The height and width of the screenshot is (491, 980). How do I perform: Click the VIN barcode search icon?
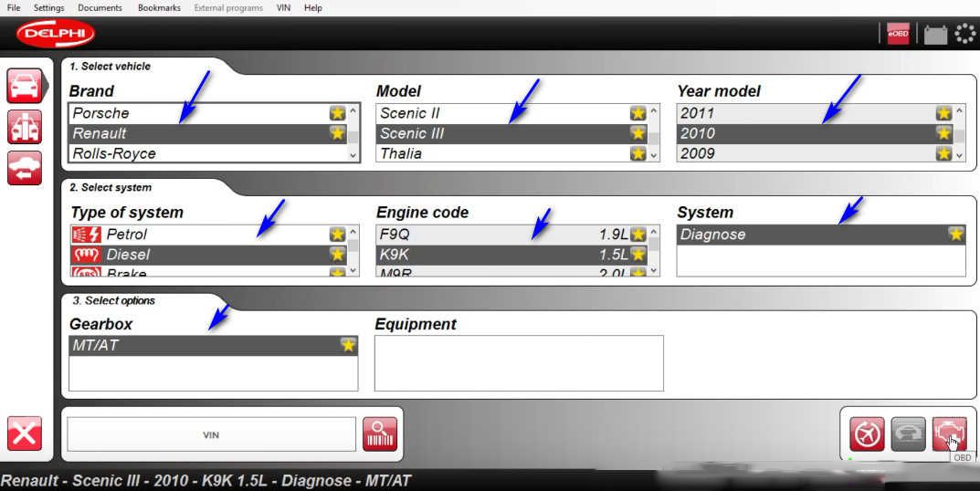[x=380, y=434]
